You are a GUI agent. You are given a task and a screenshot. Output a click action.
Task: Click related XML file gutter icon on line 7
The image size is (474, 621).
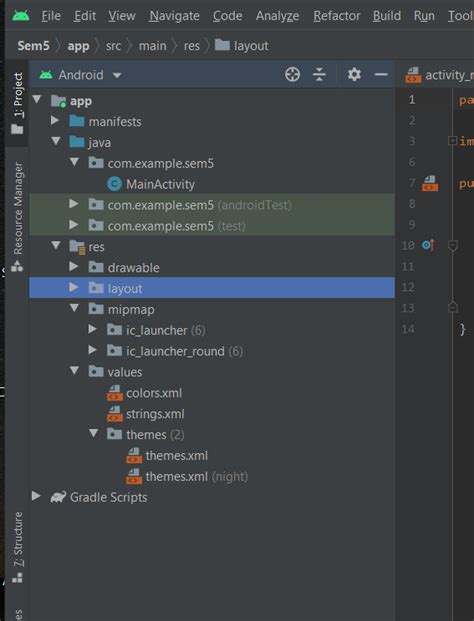(430, 183)
